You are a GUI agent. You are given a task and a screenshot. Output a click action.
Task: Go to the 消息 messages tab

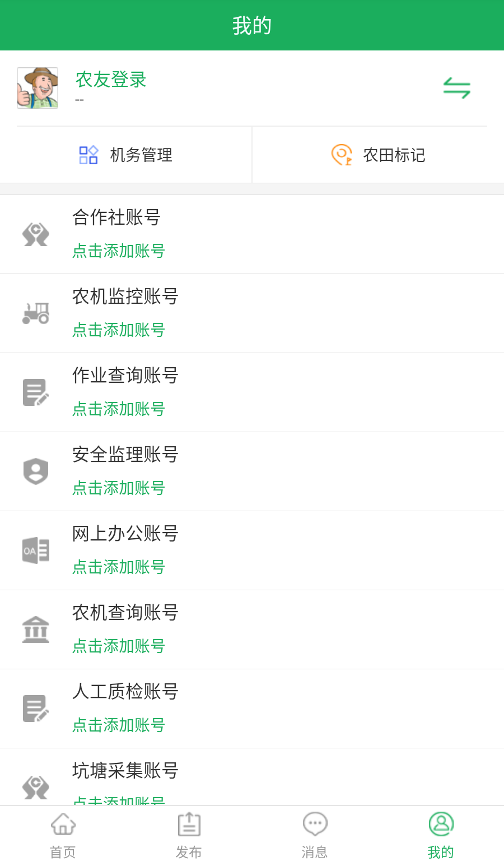(x=315, y=834)
